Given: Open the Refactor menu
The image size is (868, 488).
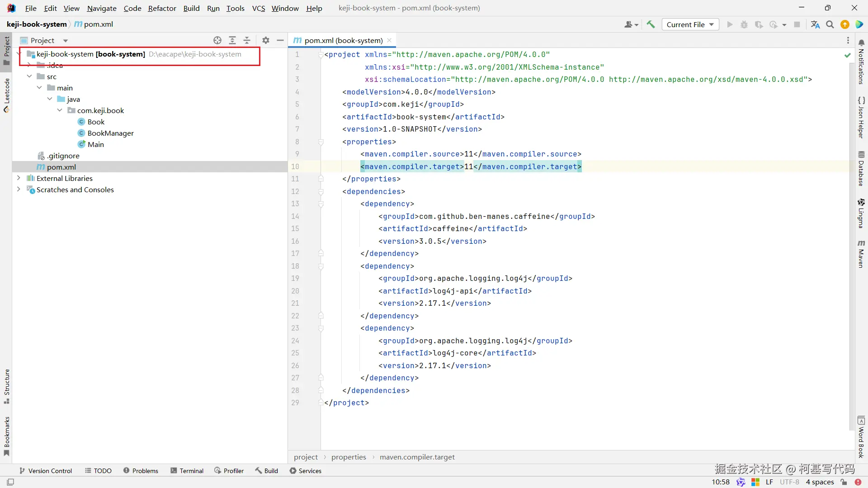Looking at the screenshot, I should point(162,8).
